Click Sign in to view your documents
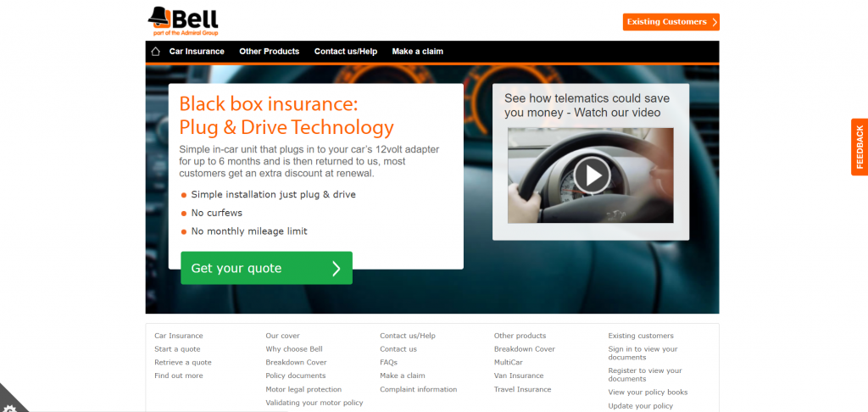The image size is (868, 412). point(643,354)
